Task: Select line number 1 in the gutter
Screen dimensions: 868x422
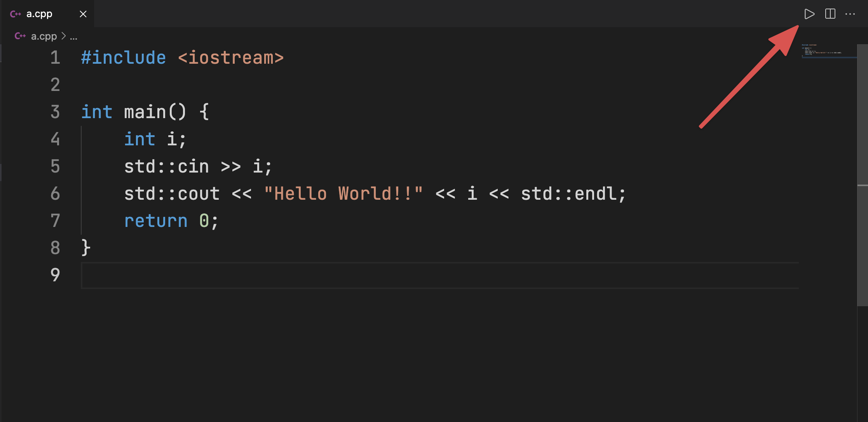Action: [55, 58]
